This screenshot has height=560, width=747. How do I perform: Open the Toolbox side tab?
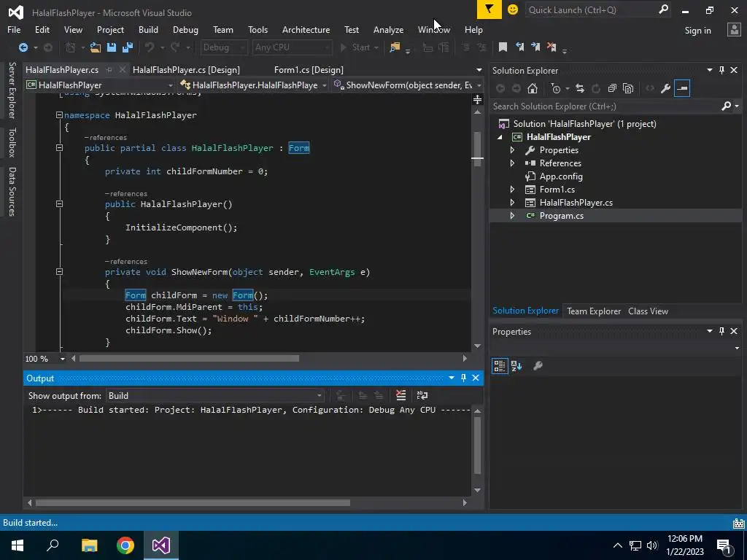pos(12,142)
